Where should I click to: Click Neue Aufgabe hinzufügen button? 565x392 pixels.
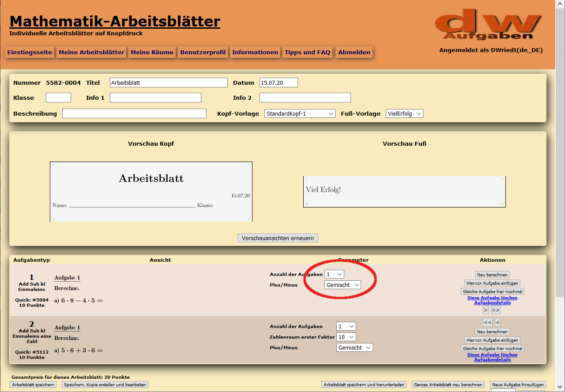click(518, 384)
